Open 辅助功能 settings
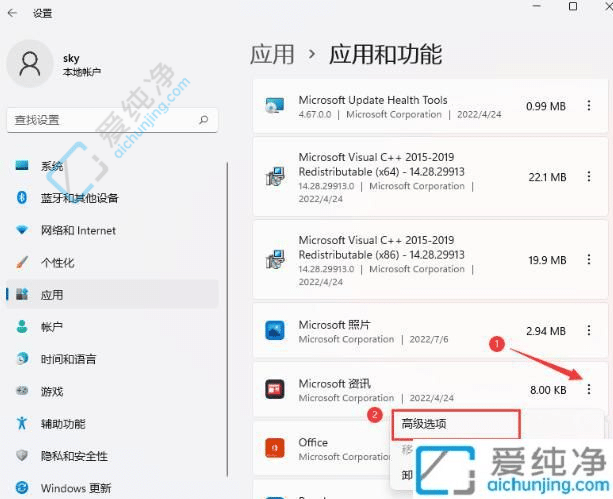Screen dimensions: 613x499 pyautogui.click(x=112, y=424)
